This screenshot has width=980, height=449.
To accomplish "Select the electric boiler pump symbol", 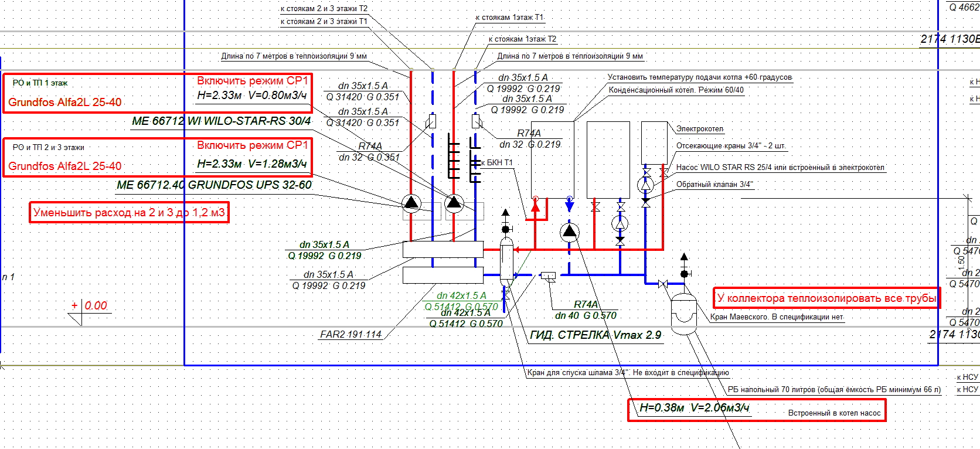I will [645, 185].
